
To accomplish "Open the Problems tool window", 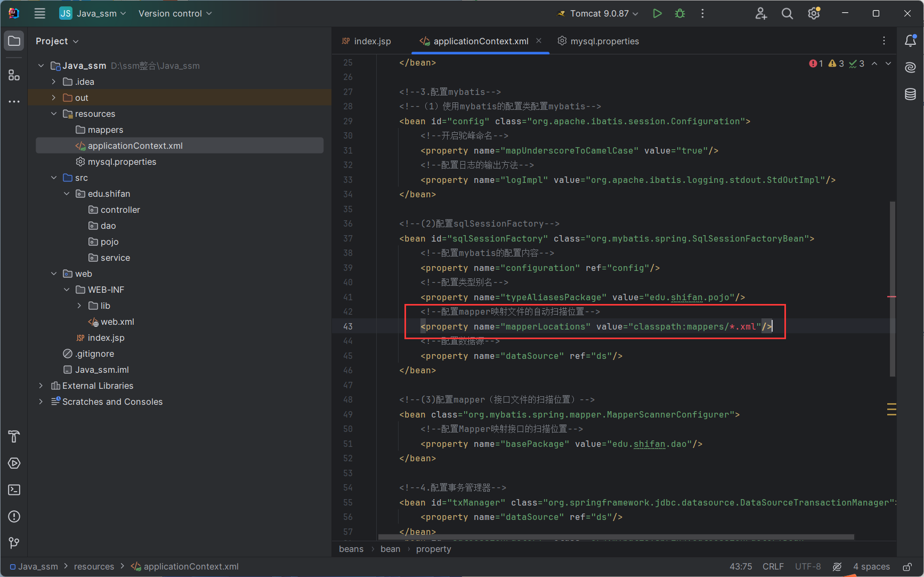I will pyautogui.click(x=14, y=516).
